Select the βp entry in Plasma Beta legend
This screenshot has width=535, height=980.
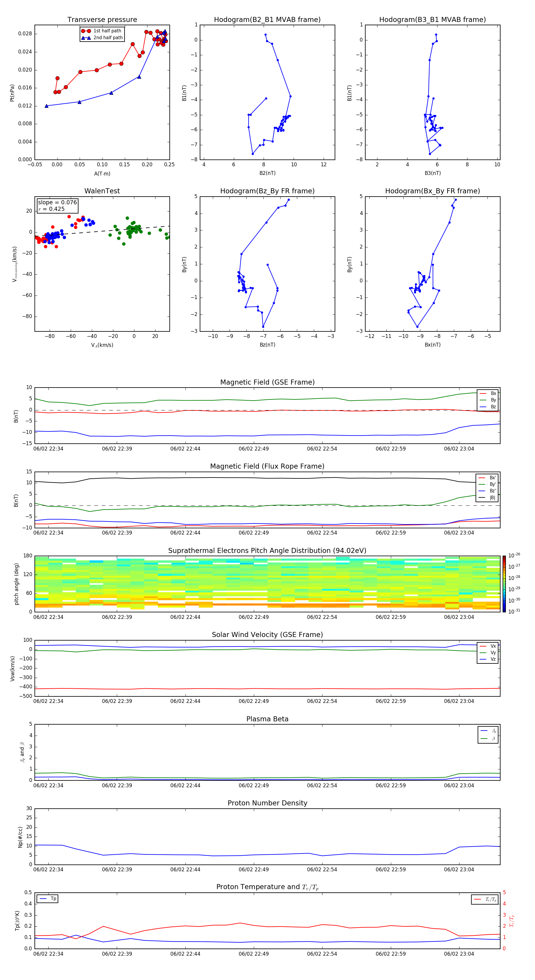488,731
